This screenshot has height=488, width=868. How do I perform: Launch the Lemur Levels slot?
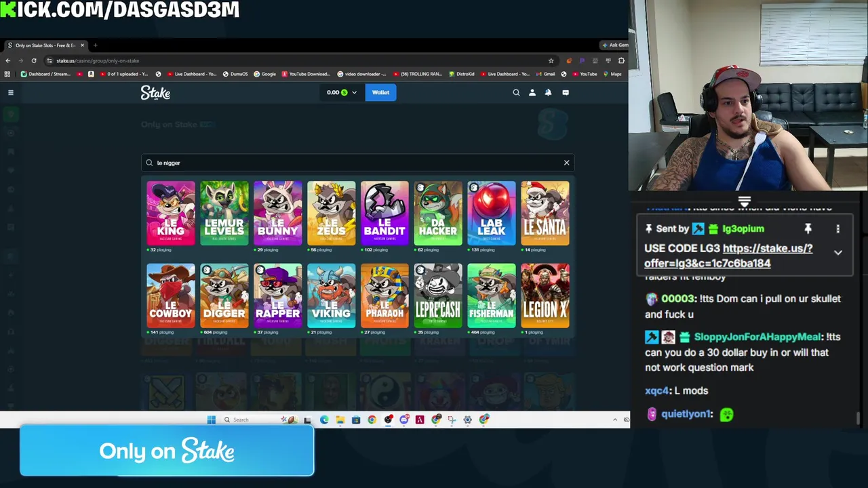click(x=224, y=213)
